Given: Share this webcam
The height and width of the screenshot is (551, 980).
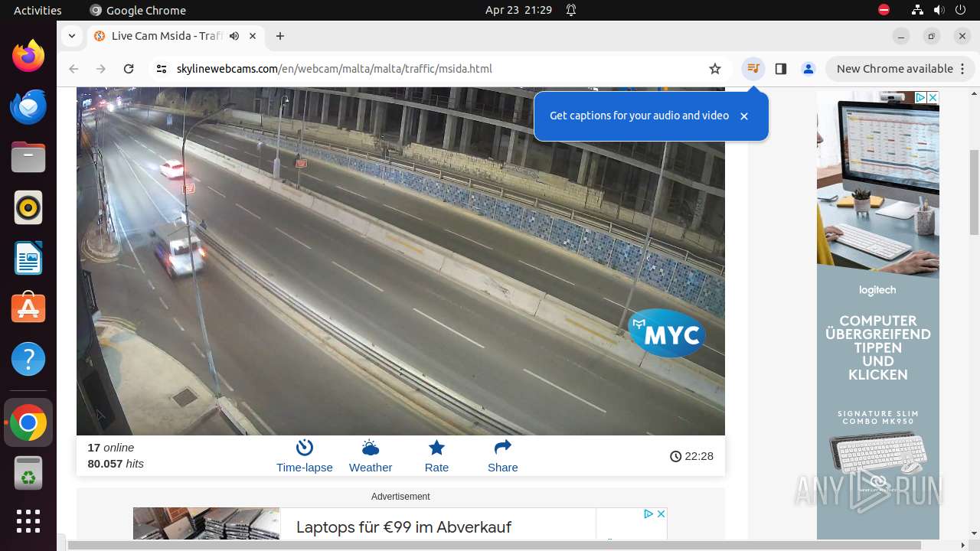Looking at the screenshot, I should [x=502, y=456].
